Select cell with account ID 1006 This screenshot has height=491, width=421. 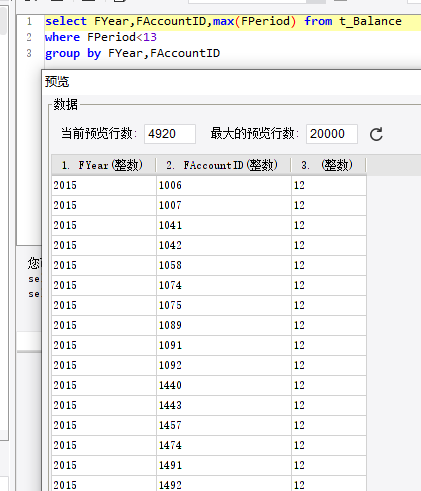coord(224,185)
